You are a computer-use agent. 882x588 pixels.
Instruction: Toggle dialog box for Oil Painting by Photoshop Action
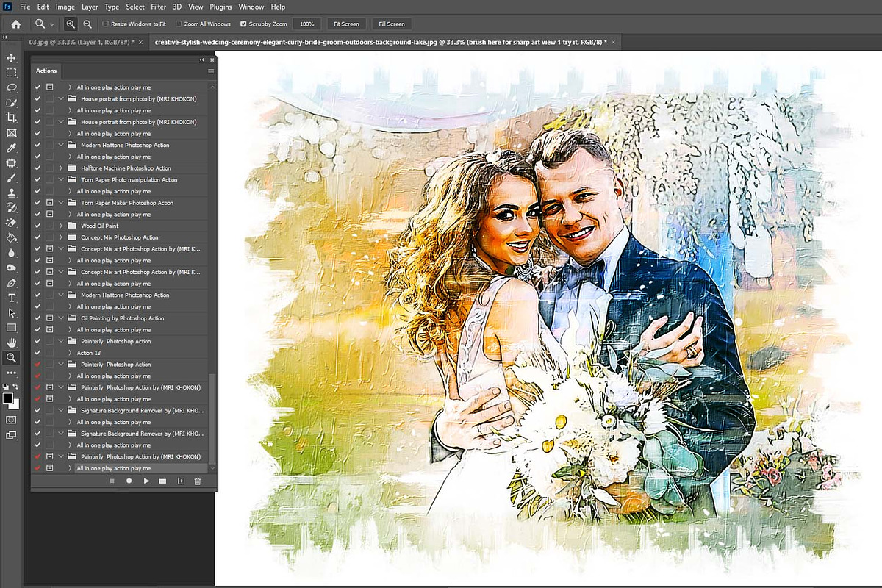50,318
